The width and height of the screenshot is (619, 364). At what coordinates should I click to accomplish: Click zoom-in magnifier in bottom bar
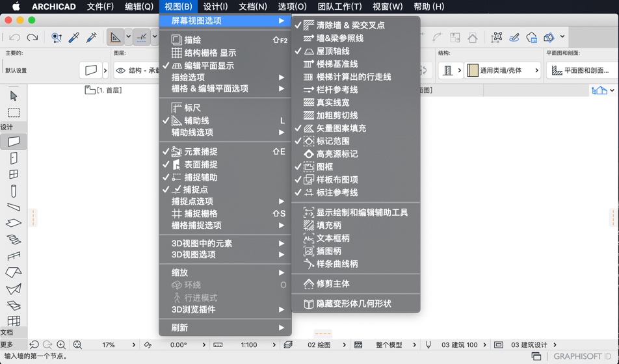(x=61, y=344)
